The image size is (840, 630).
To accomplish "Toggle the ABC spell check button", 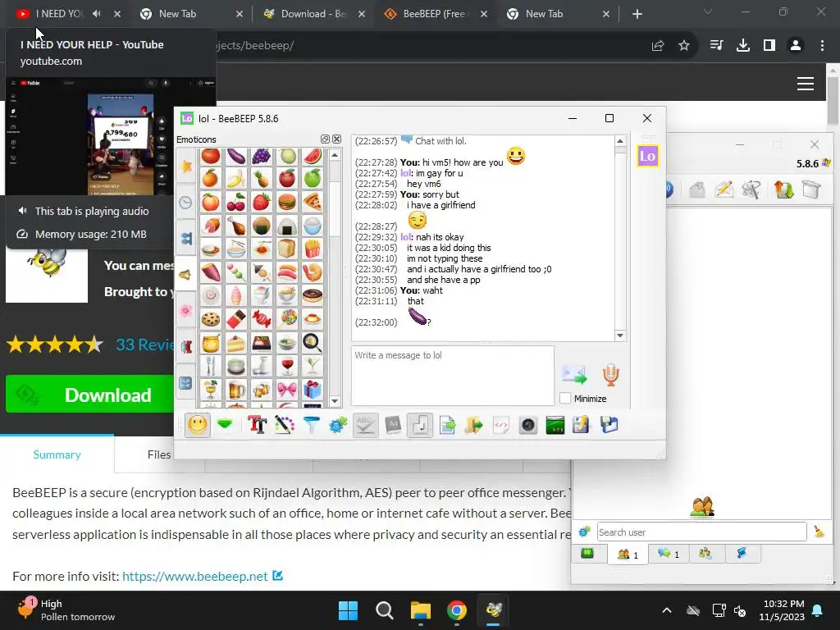I will click(x=365, y=426).
